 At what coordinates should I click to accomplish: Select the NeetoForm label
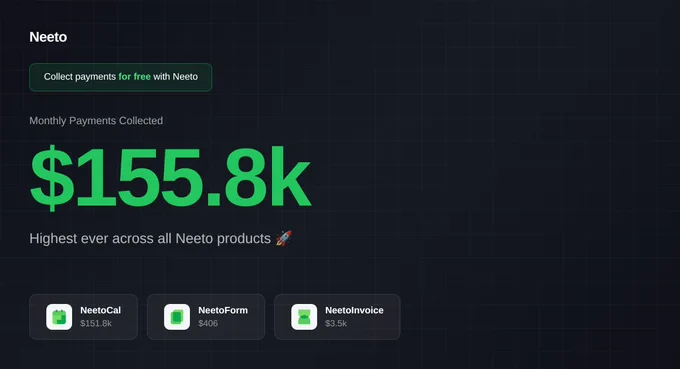[x=223, y=310]
